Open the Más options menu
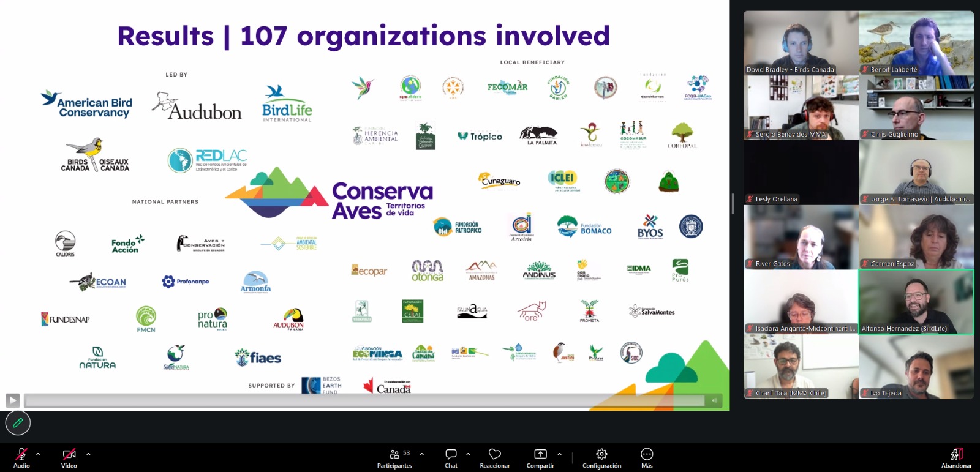The image size is (980, 472). [647, 457]
